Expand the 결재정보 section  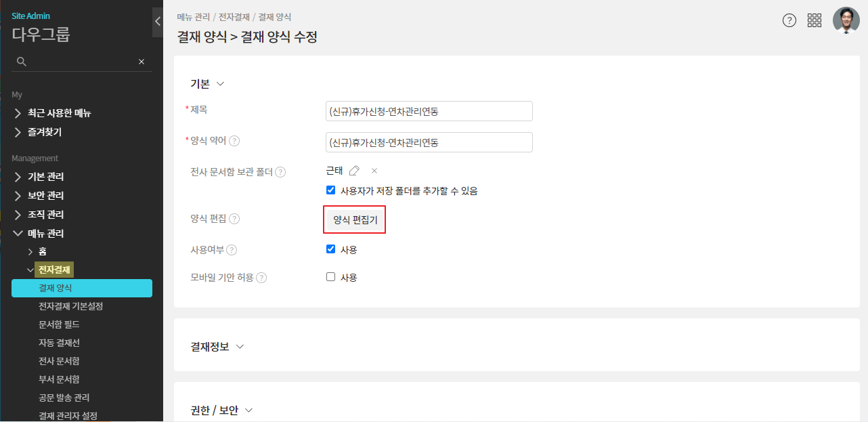coord(239,347)
